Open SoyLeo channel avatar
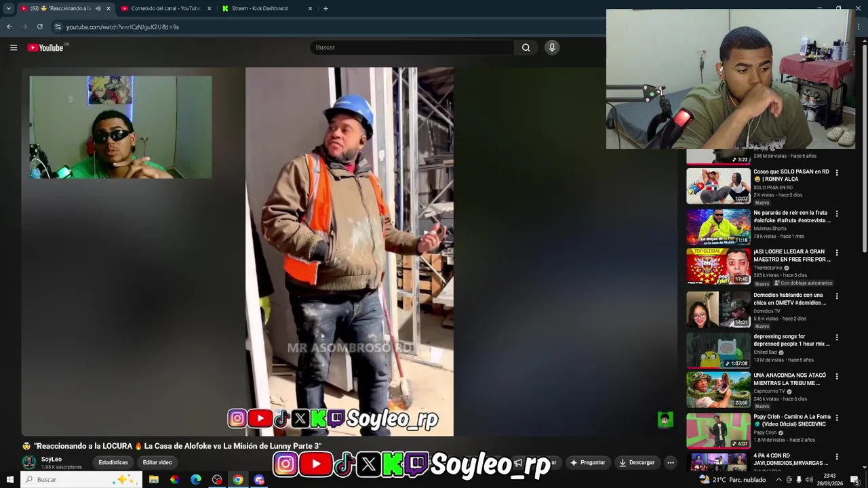The image size is (868, 488). coord(29,462)
